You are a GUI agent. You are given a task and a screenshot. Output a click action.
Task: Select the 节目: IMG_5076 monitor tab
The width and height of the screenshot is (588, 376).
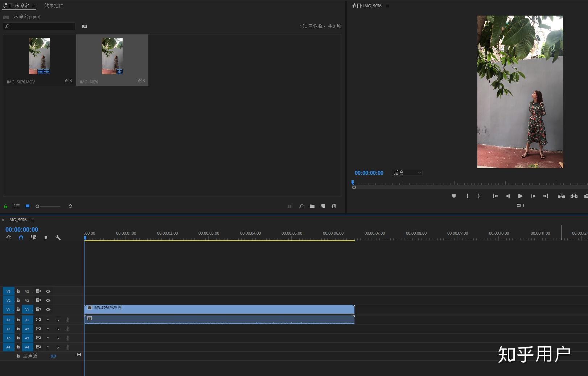tap(366, 6)
